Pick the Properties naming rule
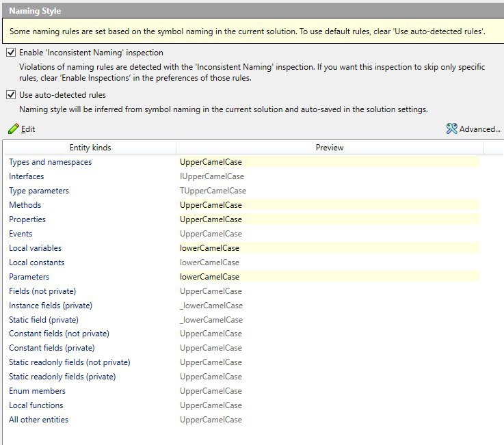Image resolution: width=504 pixels, height=445 pixels. click(27, 219)
